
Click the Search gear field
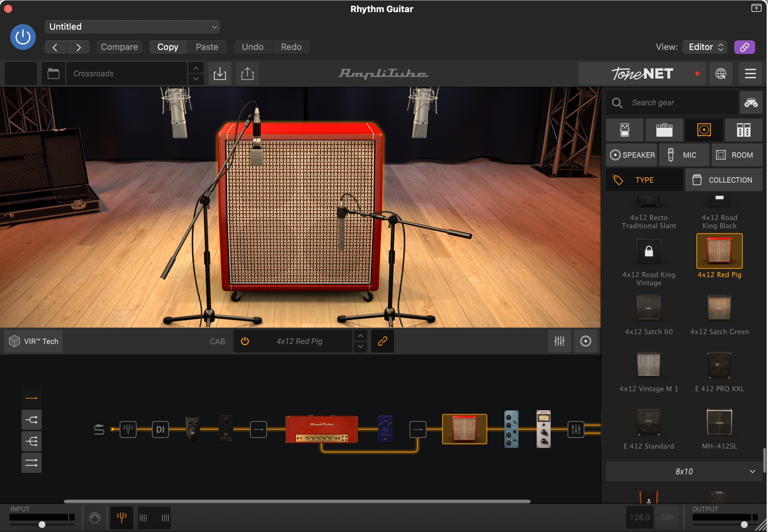672,103
